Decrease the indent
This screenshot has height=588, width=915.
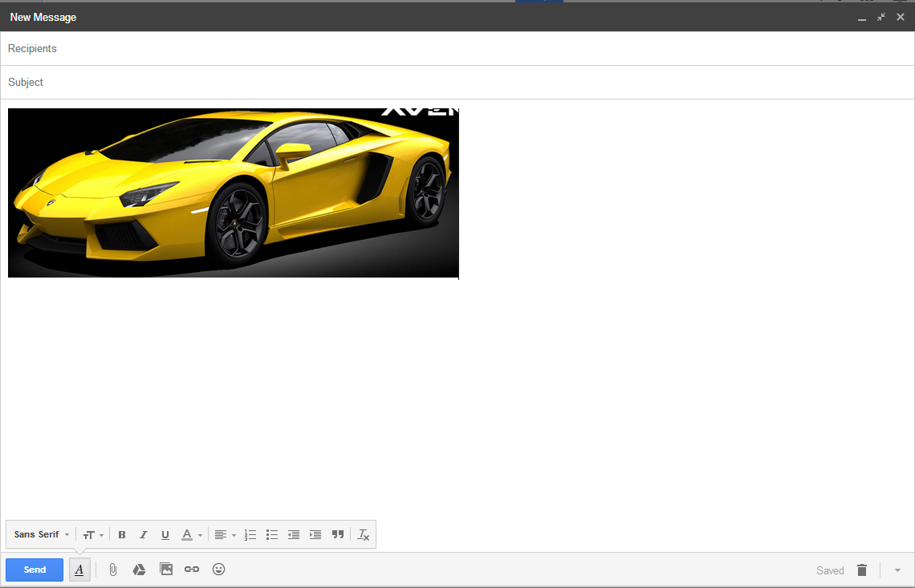point(294,534)
